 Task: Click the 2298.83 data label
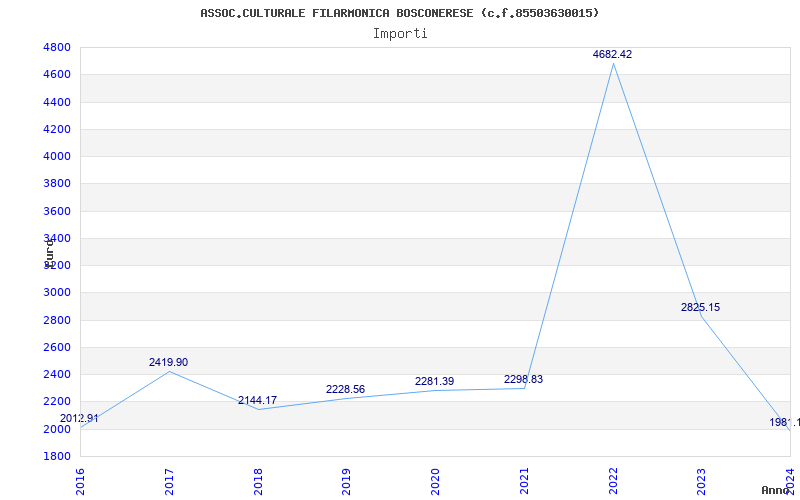click(x=523, y=379)
